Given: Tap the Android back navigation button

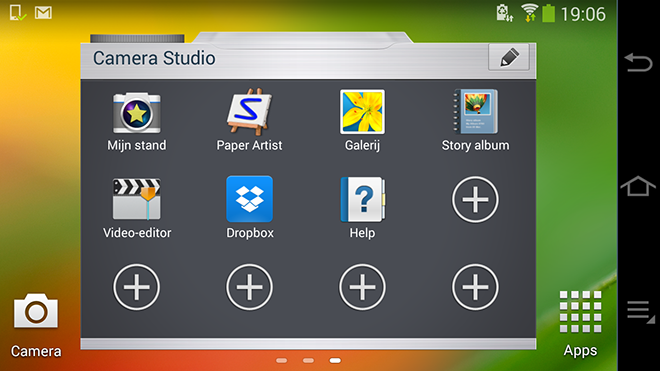Looking at the screenshot, I should (638, 62).
